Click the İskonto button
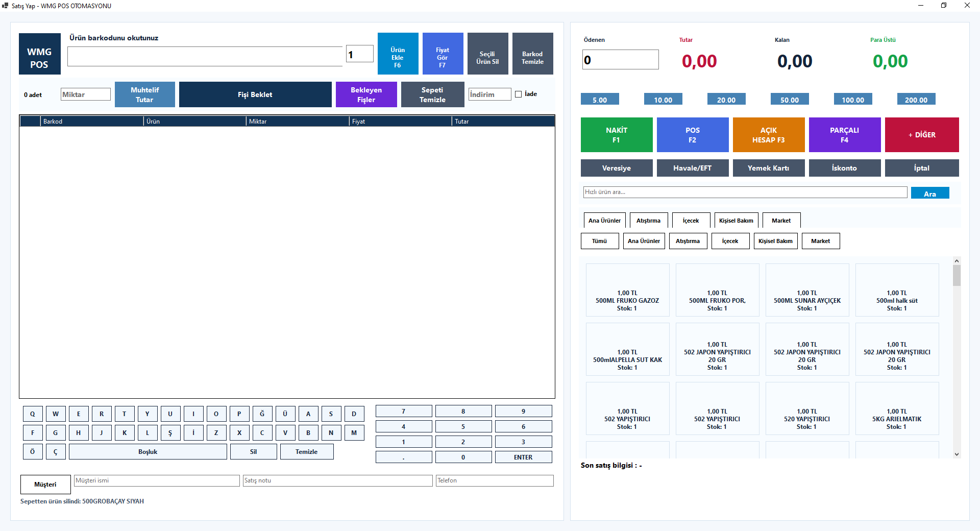This screenshot has width=980, height=531. coord(845,168)
